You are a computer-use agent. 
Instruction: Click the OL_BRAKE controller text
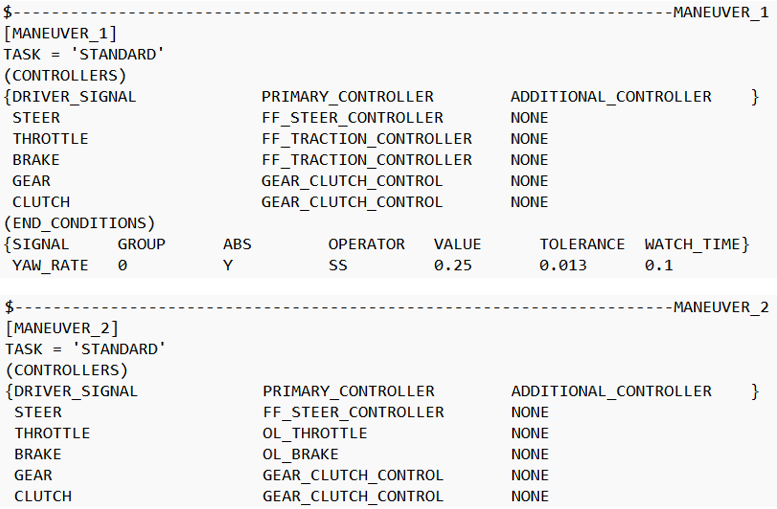tap(301, 454)
